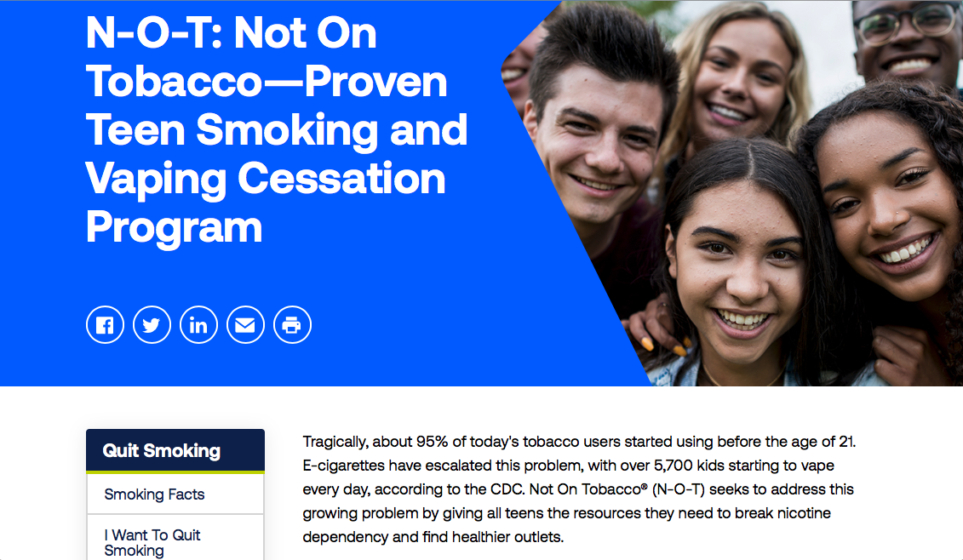Open the Quit Smoking sidebar header
963x560 pixels.
[175, 451]
